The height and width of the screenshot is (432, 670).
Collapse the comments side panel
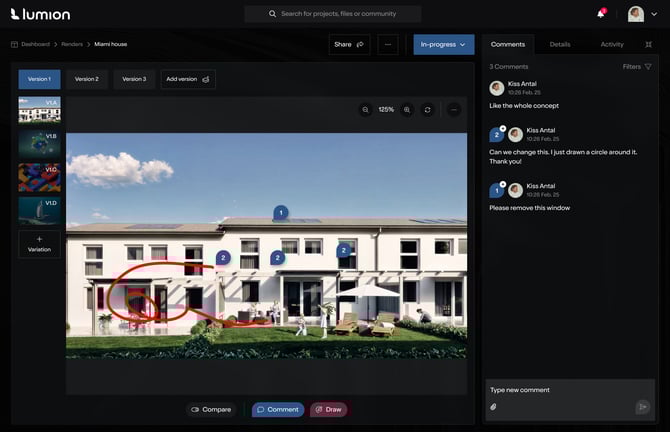[648, 45]
